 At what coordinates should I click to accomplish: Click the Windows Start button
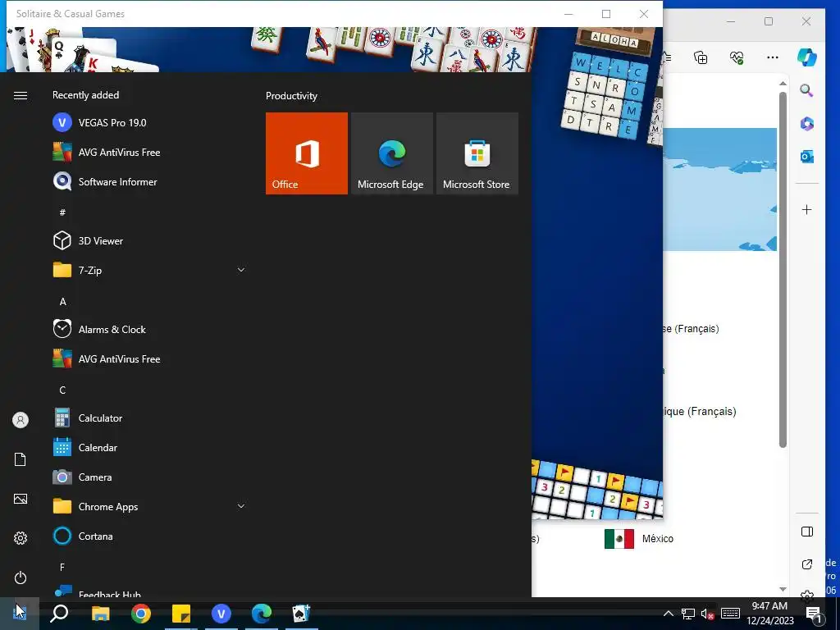[20, 614]
